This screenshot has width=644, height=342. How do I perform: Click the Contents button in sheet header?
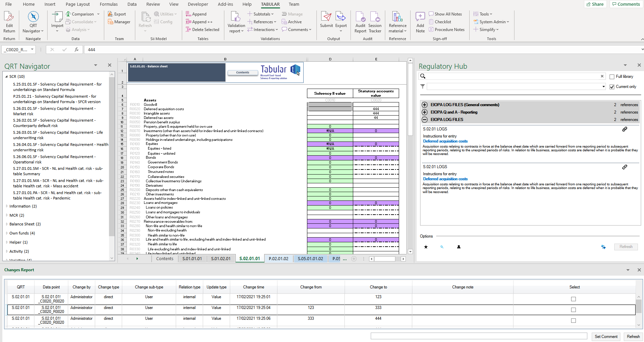(x=243, y=72)
